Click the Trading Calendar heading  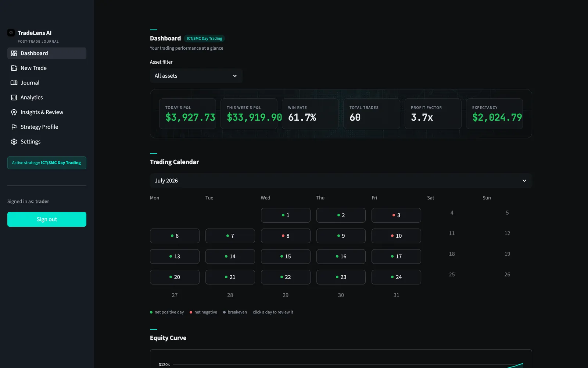coord(174,162)
